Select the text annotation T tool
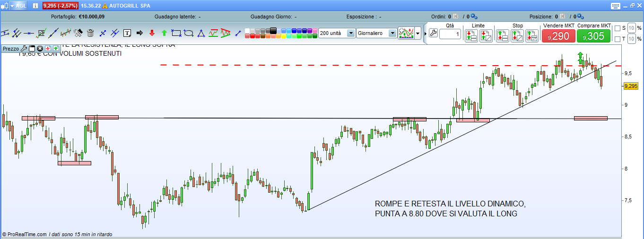The image size is (644, 239). pyautogui.click(x=127, y=33)
